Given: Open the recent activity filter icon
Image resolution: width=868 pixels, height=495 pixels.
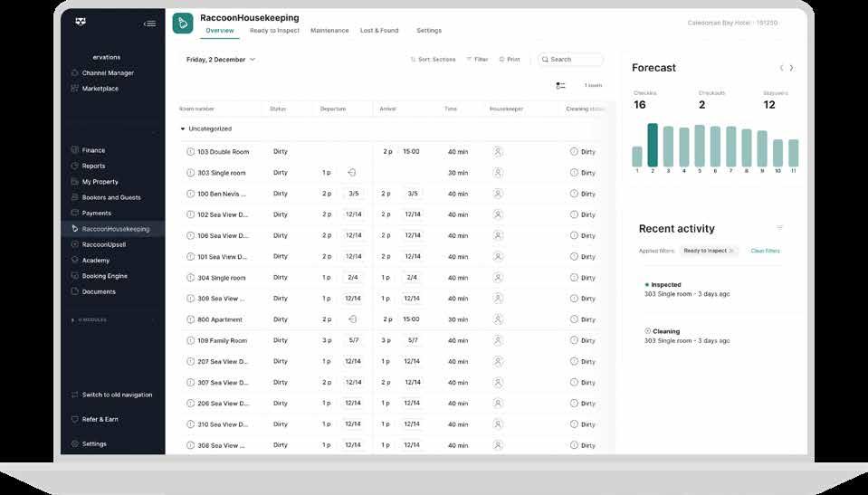Looking at the screenshot, I should click(779, 228).
